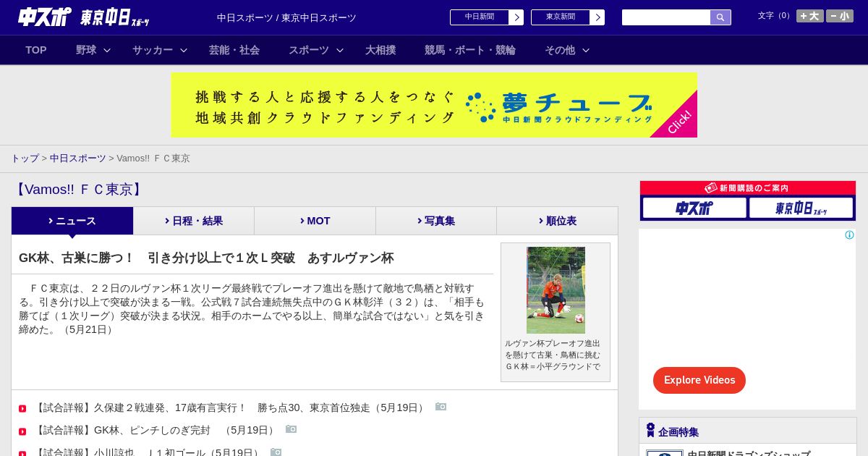Screen dimensions: 868x456
Task: Open 競馬・ボート・競輪 navigation item
Action: click(470, 50)
